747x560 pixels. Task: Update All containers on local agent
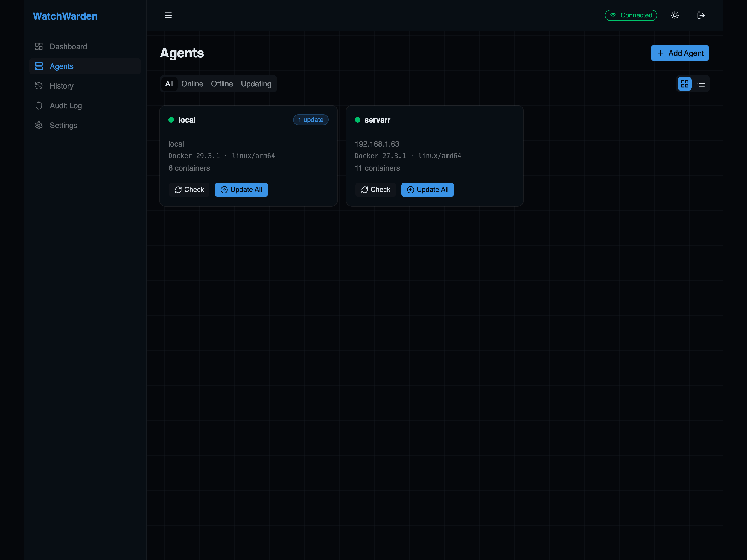coord(241,190)
